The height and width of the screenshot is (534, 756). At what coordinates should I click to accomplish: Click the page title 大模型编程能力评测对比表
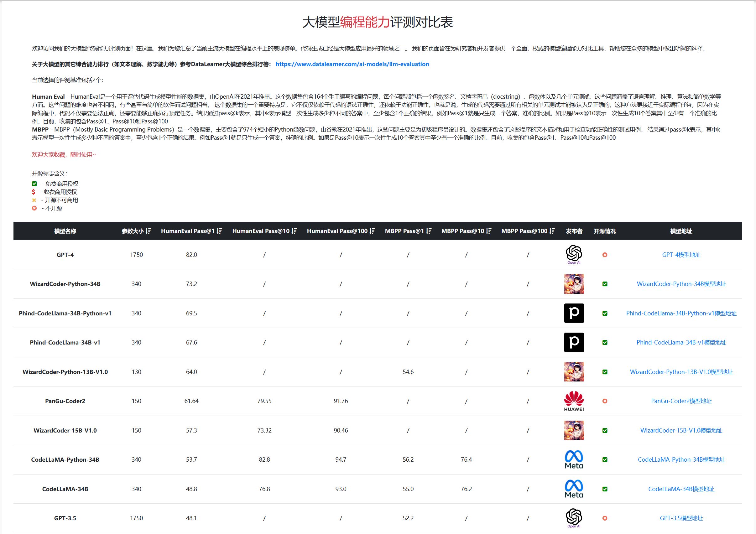pyautogui.click(x=377, y=22)
